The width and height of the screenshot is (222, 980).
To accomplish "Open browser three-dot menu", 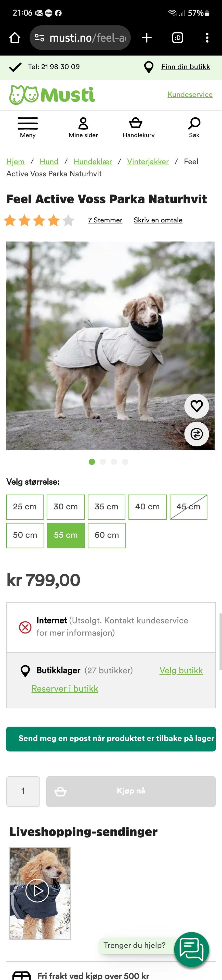I will 207,38.
